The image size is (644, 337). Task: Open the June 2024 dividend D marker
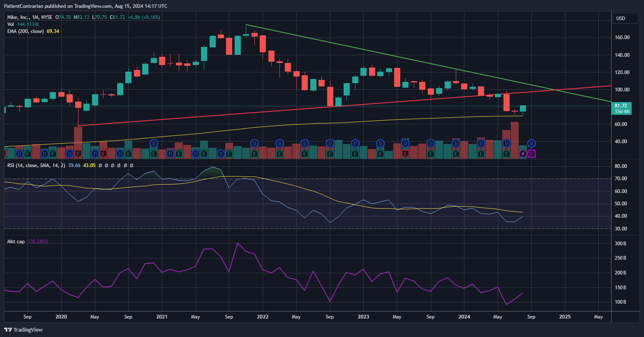coord(506,144)
